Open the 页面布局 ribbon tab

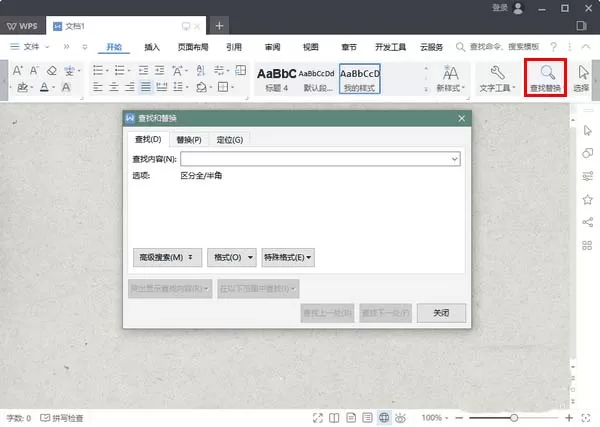tap(193, 47)
